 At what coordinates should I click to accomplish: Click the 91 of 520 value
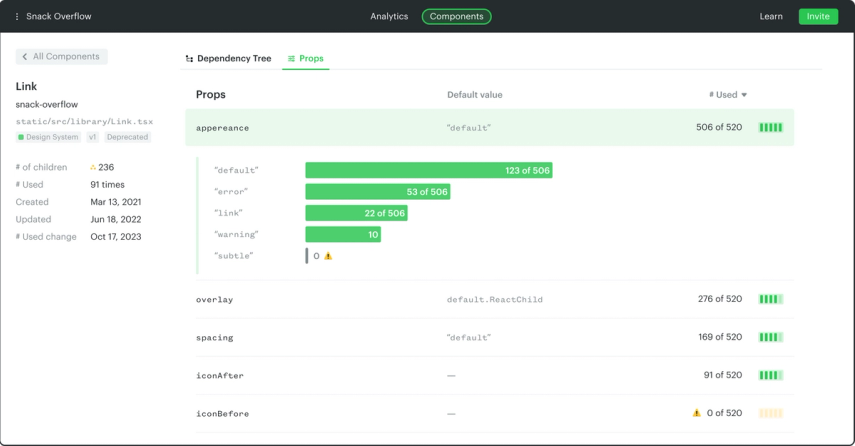[722, 375]
